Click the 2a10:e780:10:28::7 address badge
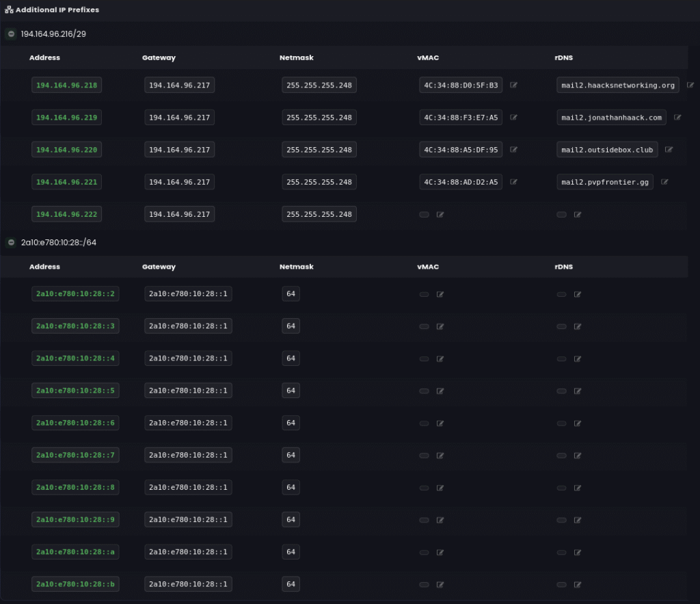The width and height of the screenshot is (700, 604). [75, 456]
